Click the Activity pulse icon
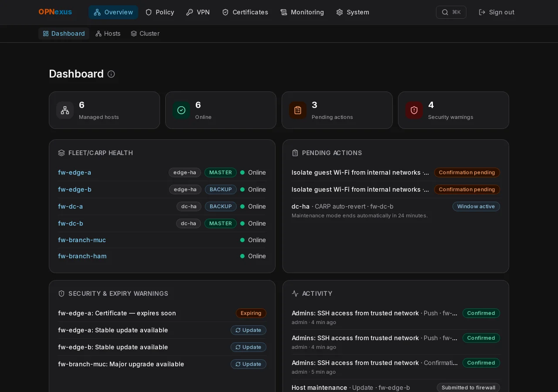The width and height of the screenshot is (558, 392). [x=295, y=294]
